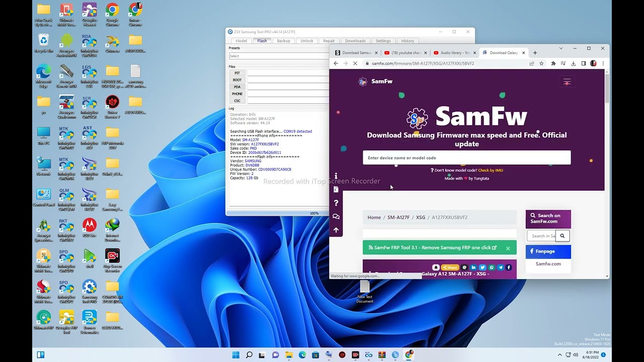Click the device name search field
Viewport: 644px width, 362px height.
click(x=467, y=158)
